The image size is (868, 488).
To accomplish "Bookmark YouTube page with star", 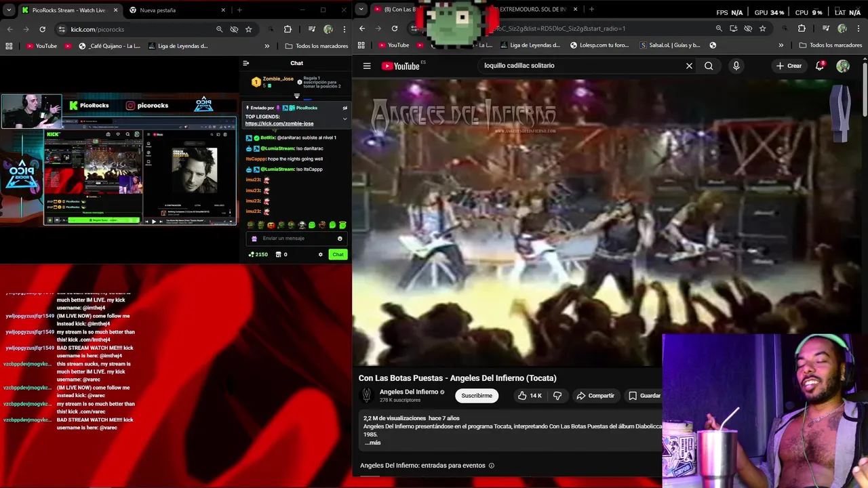I will click(x=763, y=28).
